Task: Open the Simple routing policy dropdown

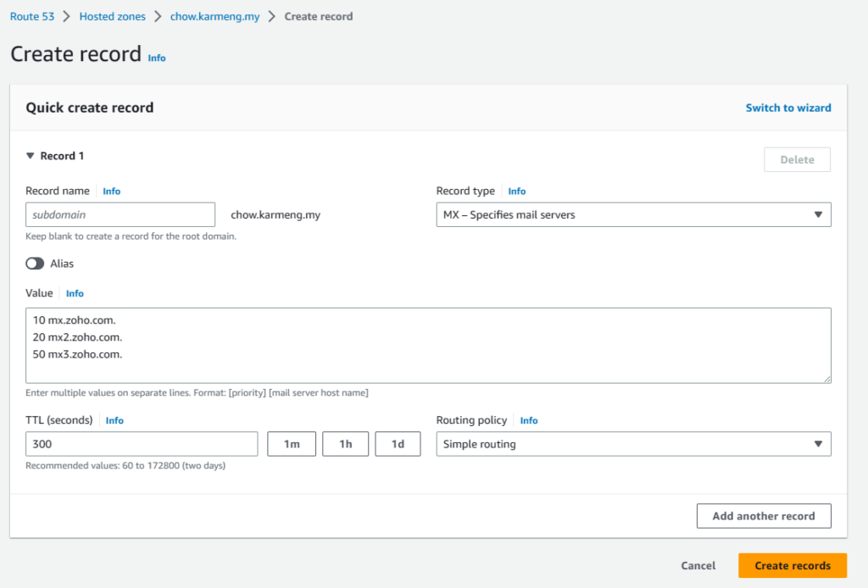Action: pos(633,444)
